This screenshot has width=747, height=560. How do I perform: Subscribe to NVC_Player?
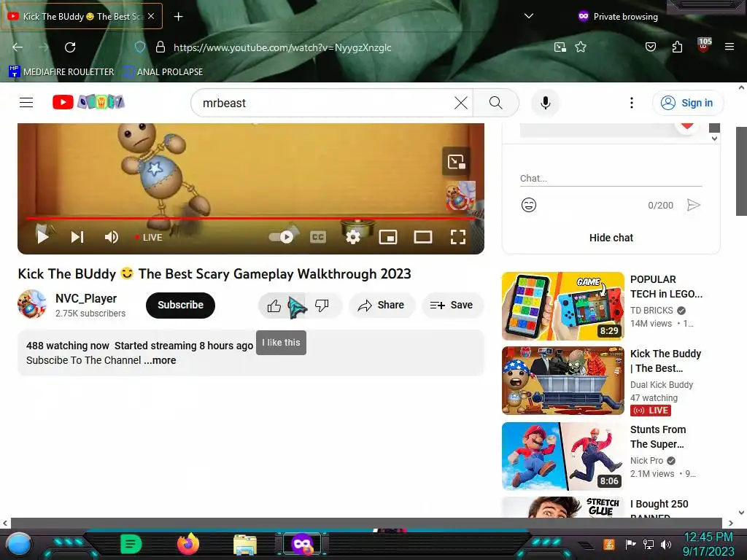(x=181, y=306)
